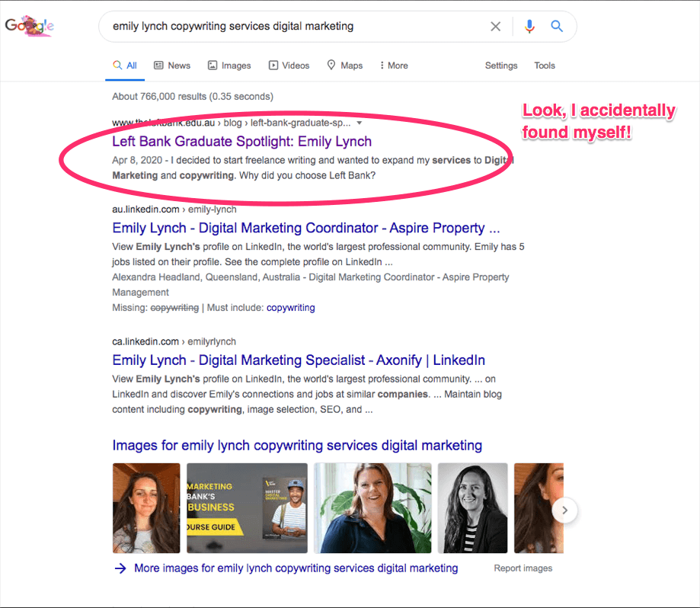Switch to the Images tab

[229, 66]
